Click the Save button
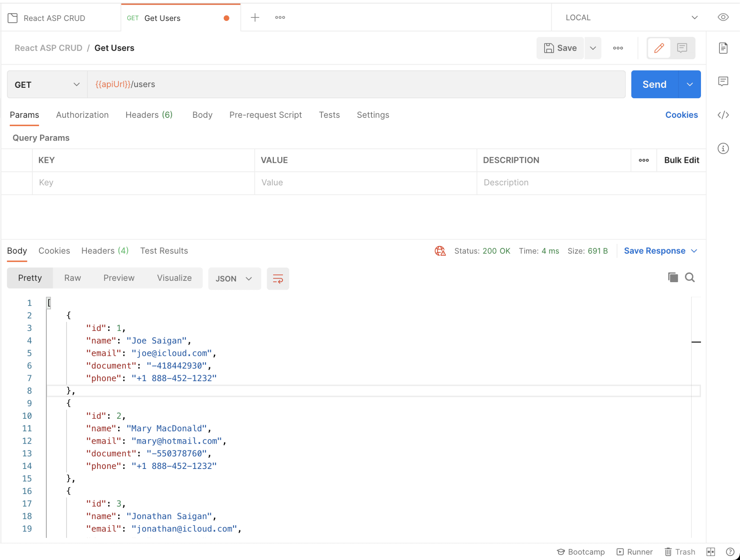 tap(560, 48)
